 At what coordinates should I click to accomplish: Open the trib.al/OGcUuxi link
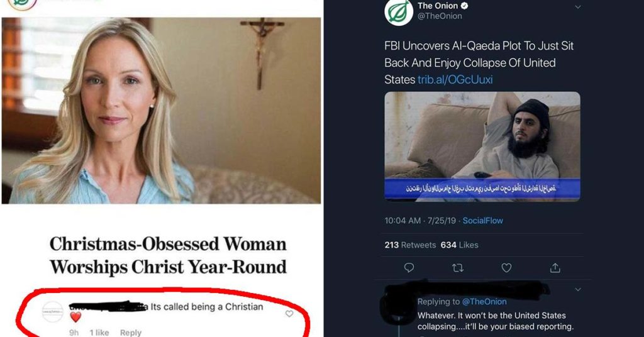tap(455, 80)
